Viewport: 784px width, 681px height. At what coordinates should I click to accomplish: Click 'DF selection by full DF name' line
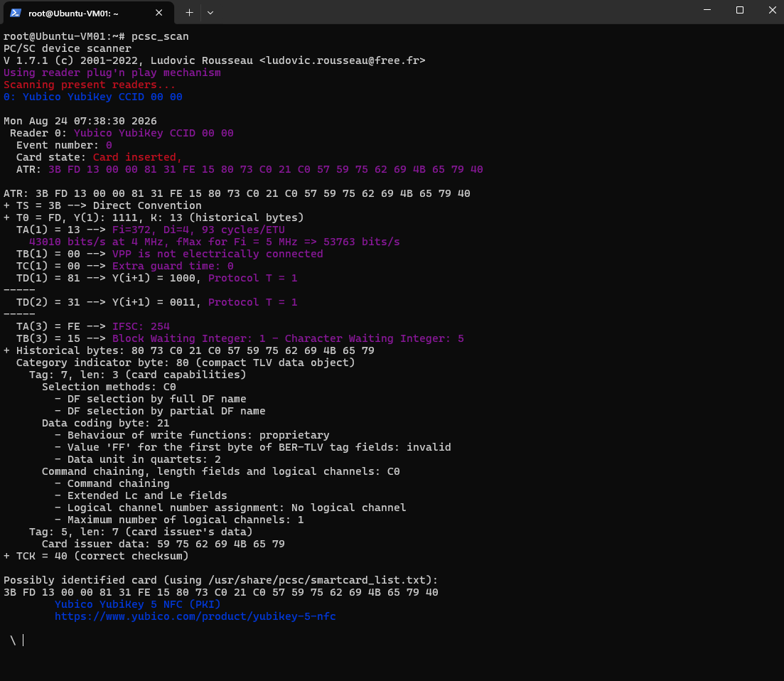click(151, 399)
